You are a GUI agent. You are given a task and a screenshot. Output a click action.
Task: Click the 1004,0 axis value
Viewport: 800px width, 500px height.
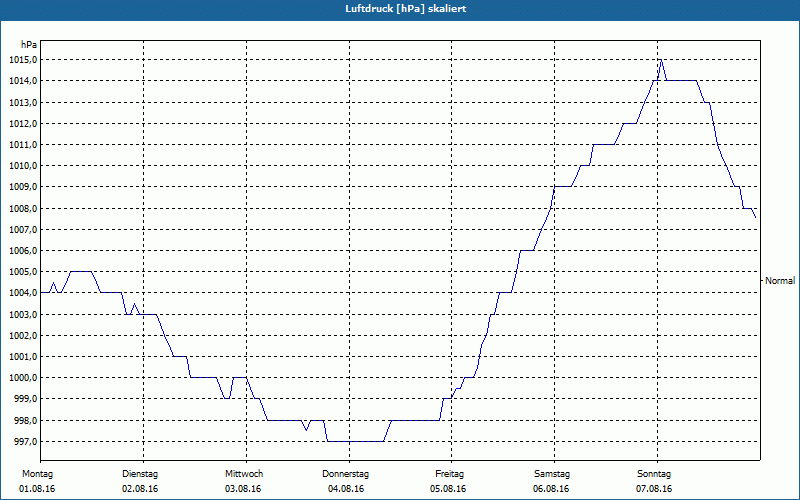[x=23, y=293]
